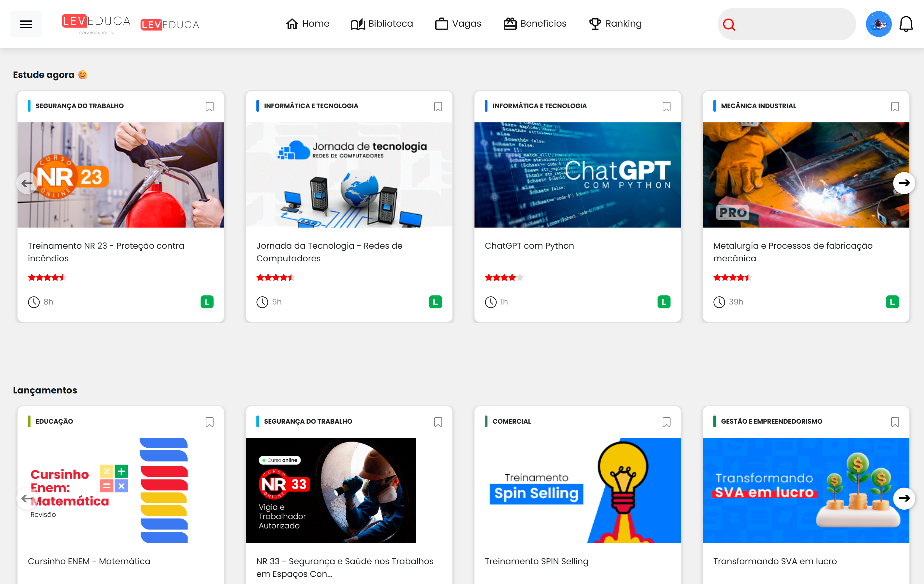Open the Treinamento SPIN Selling title
Viewport: 924px width, 584px height.
[x=536, y=561]
